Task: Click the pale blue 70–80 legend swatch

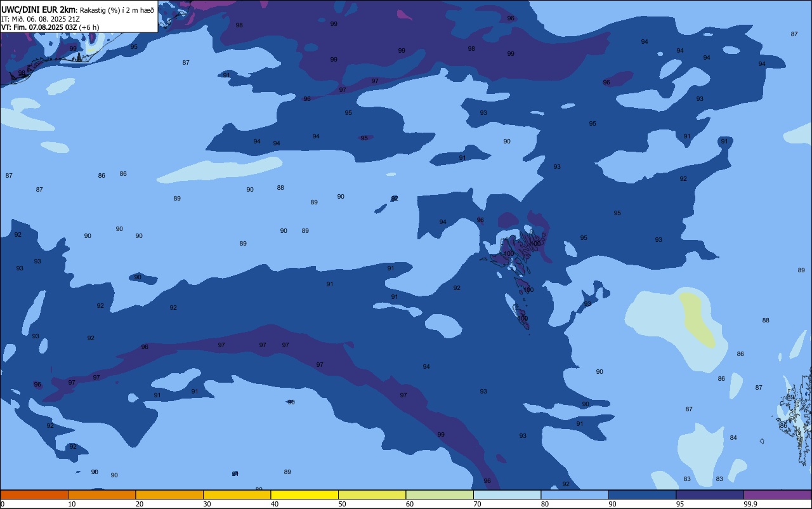Action: 507,494
